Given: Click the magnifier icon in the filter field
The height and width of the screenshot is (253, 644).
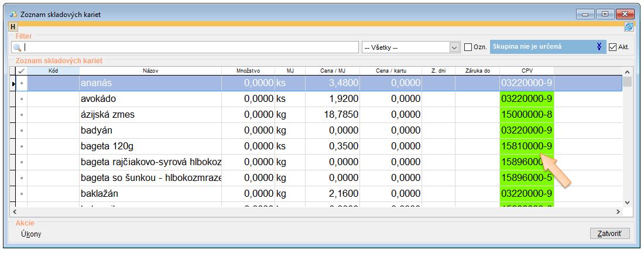Looking at the screenshot, I should tap(18, 47).
